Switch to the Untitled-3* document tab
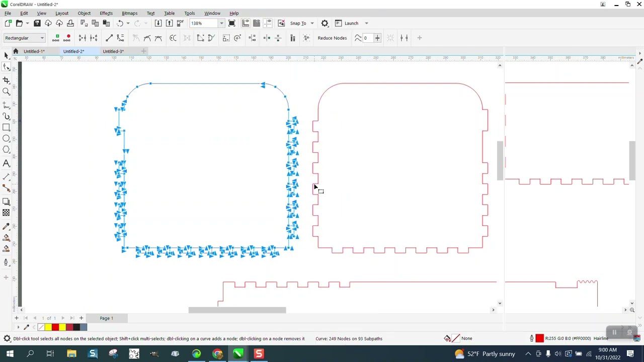 (x=113, y=51)
